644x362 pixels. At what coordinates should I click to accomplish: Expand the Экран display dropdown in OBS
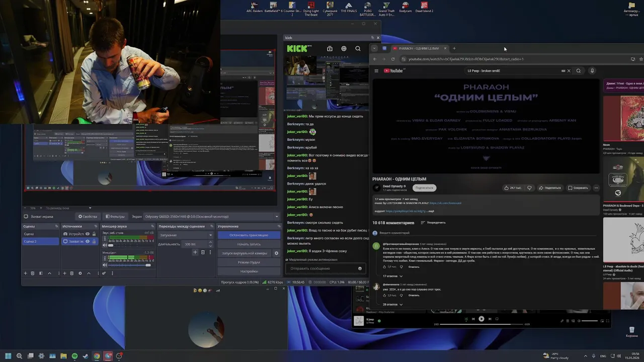(x=211, y=217)
